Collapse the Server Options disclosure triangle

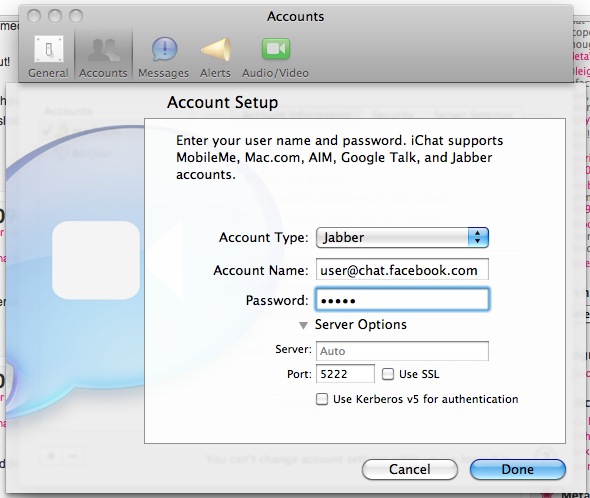coord(303,325)
